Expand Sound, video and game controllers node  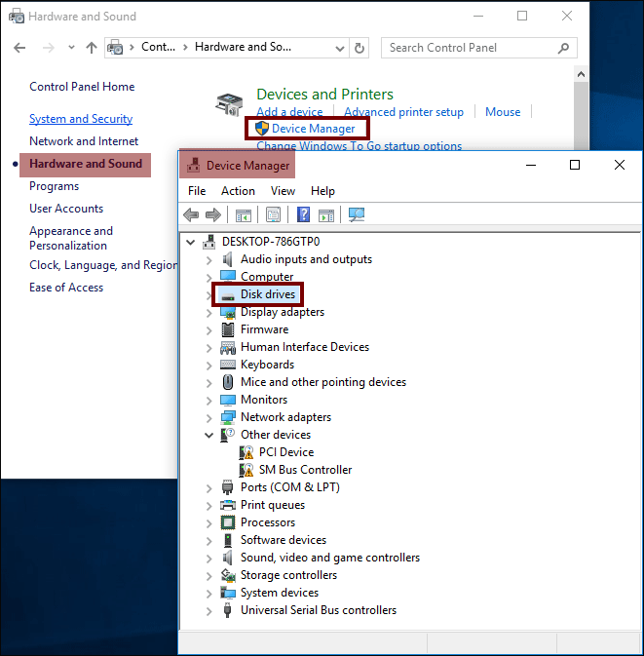(209, 559)
